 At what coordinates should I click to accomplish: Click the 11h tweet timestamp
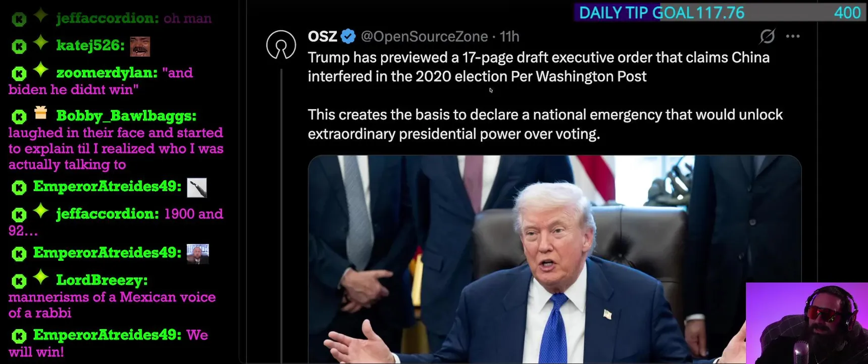point(509,36)
